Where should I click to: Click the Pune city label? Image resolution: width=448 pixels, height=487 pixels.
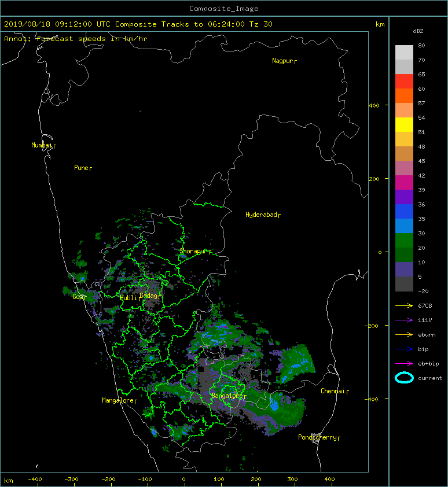click(82, 168)
